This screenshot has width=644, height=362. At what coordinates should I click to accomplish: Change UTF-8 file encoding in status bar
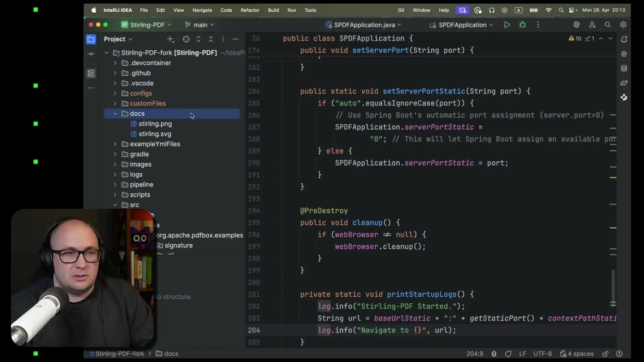(x=542, y=354)
